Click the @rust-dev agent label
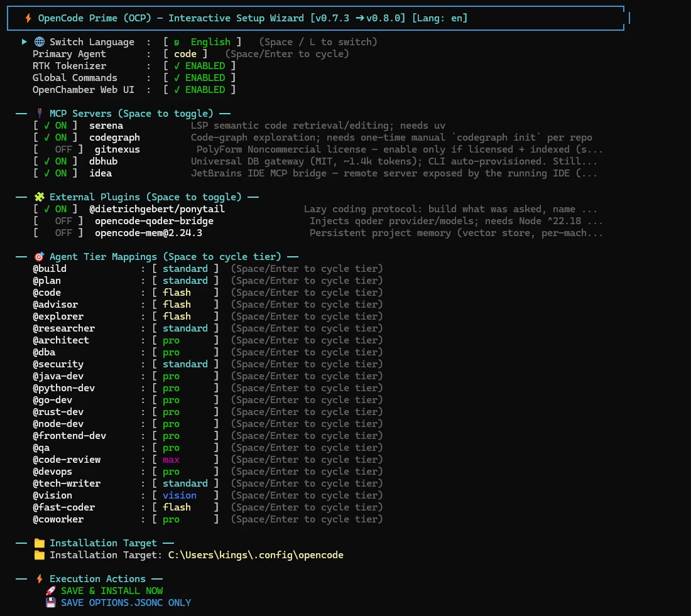Viewport: 691px width, 616px height. (58, 411)
